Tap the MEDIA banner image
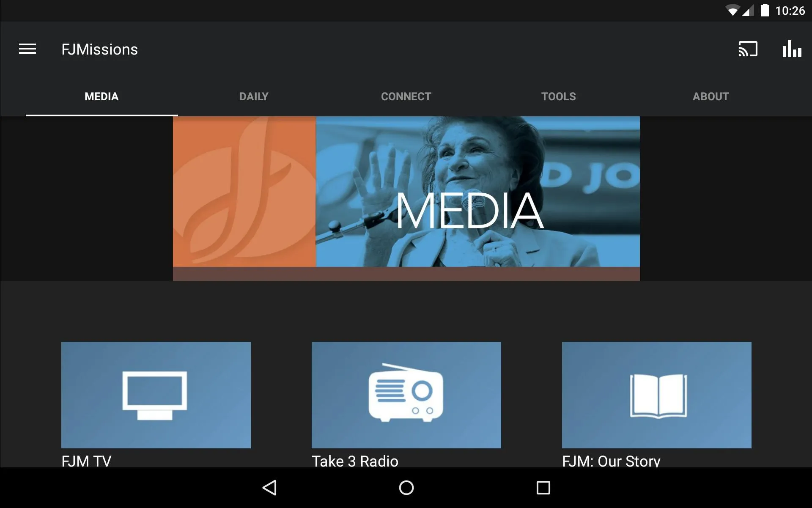812x508 pixels. click(x=406, y=198)
